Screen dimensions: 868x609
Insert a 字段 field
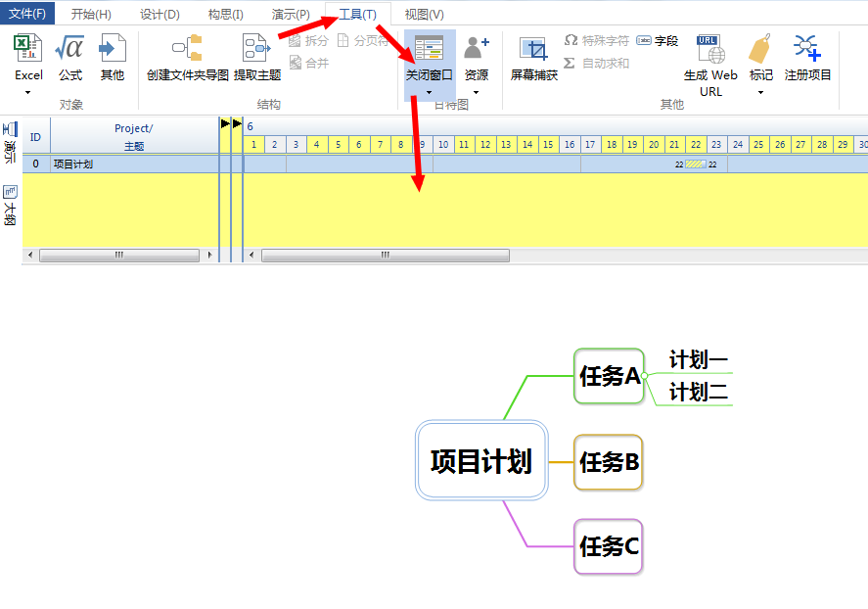point(657,40)
